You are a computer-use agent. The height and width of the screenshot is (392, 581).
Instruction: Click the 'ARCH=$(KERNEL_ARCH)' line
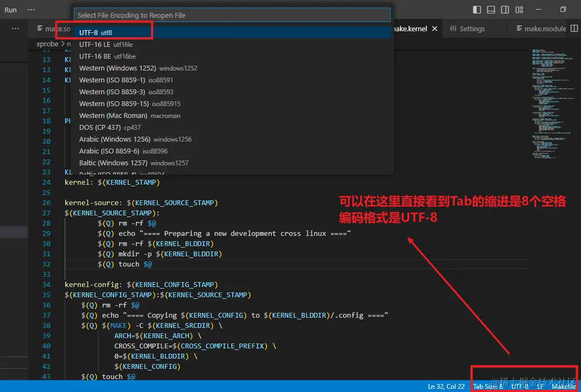pyautogui.click(x=158, y=336)
